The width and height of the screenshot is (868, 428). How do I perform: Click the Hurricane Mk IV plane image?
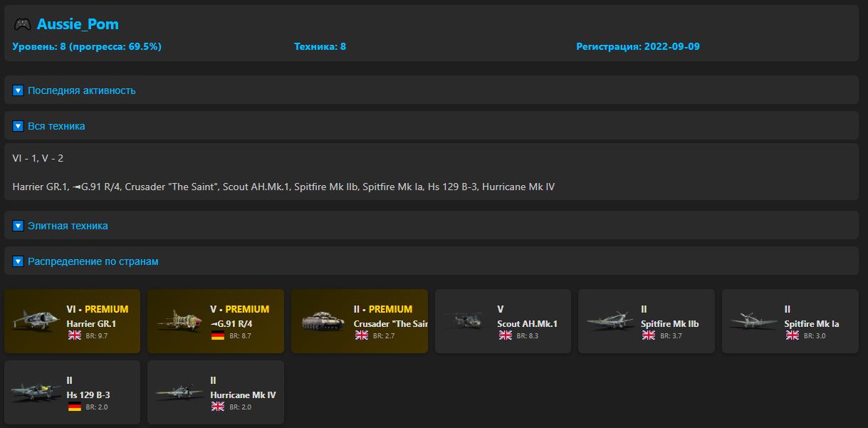point(179,392)
